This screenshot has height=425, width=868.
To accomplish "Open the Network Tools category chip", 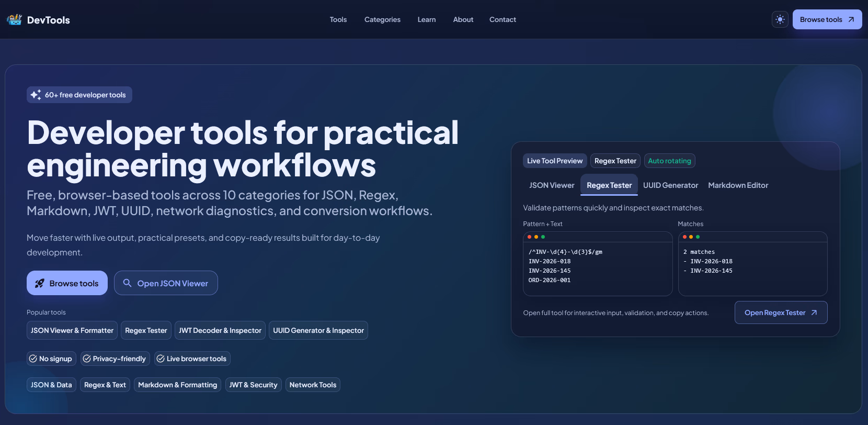I will click(x=313, y=385).
